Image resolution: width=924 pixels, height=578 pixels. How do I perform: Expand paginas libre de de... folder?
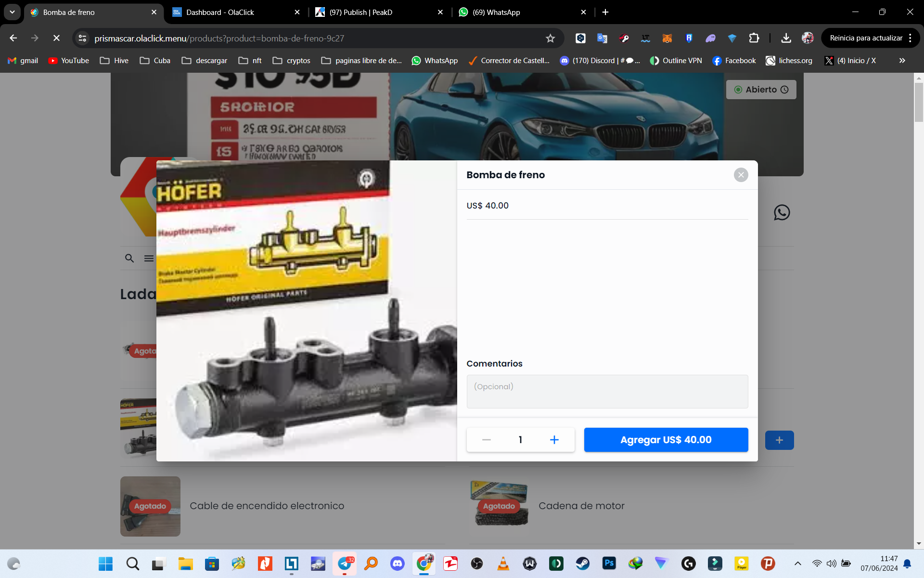click(x=361, y=61)
